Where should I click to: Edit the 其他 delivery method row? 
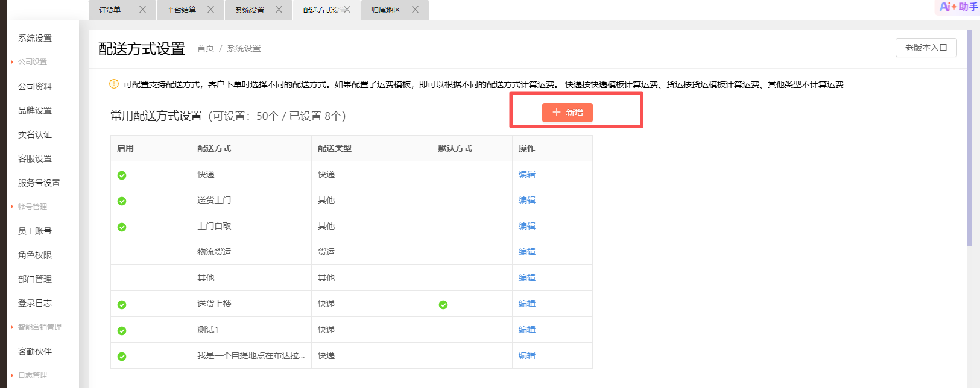pyautogui.click(x=527, y=278)
